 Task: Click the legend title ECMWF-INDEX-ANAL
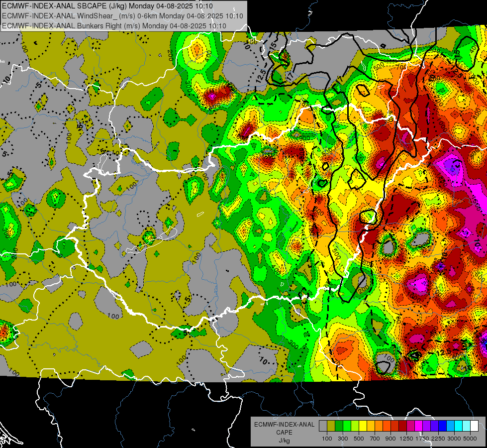point(284,425)
